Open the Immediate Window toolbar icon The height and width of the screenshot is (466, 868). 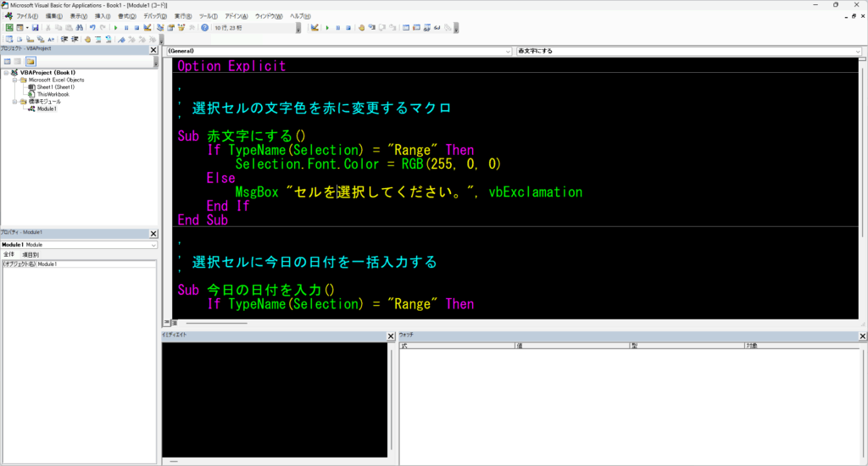tap(416, 28)
